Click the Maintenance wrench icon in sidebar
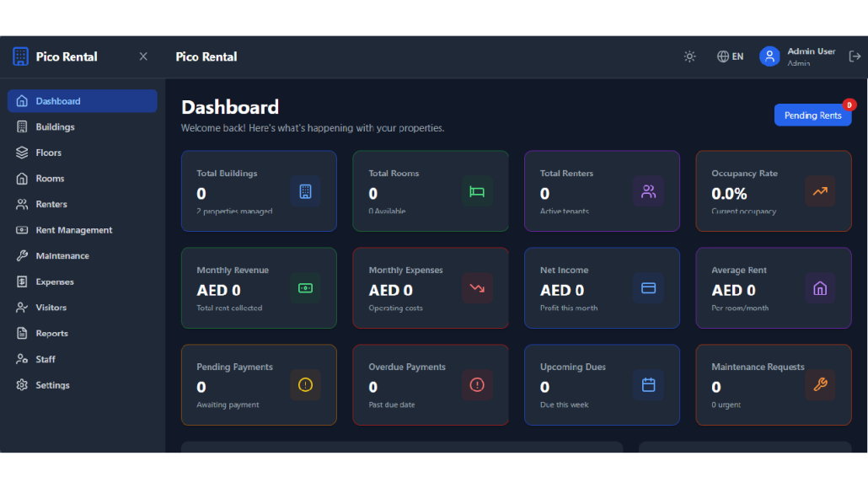The width and height of the screenshot is (868, 488). 22,256
